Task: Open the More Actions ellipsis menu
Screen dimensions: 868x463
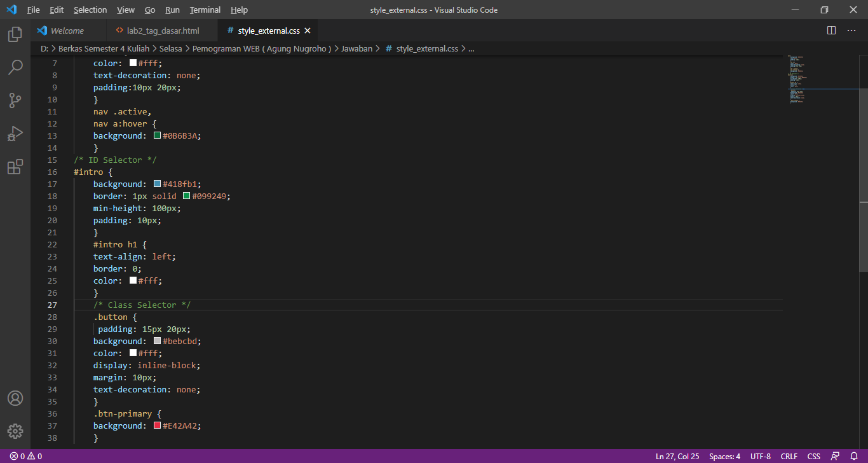Action: tap(851, 30)
